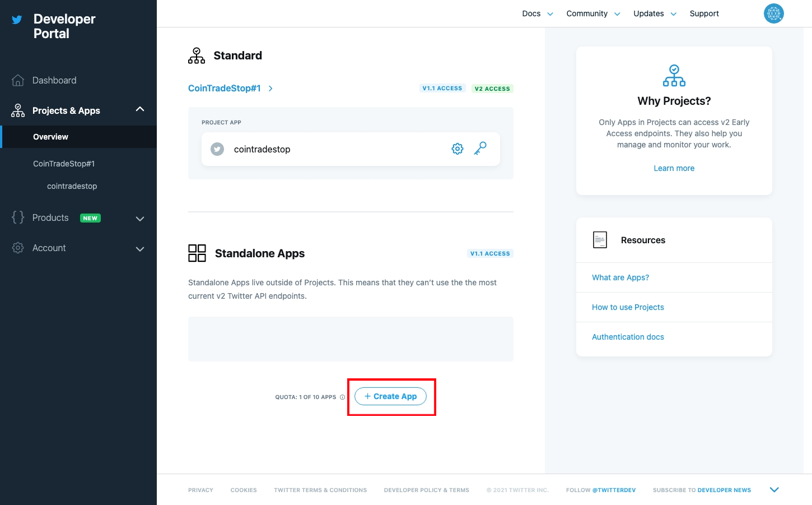Go to Support page

click(704, 13)
